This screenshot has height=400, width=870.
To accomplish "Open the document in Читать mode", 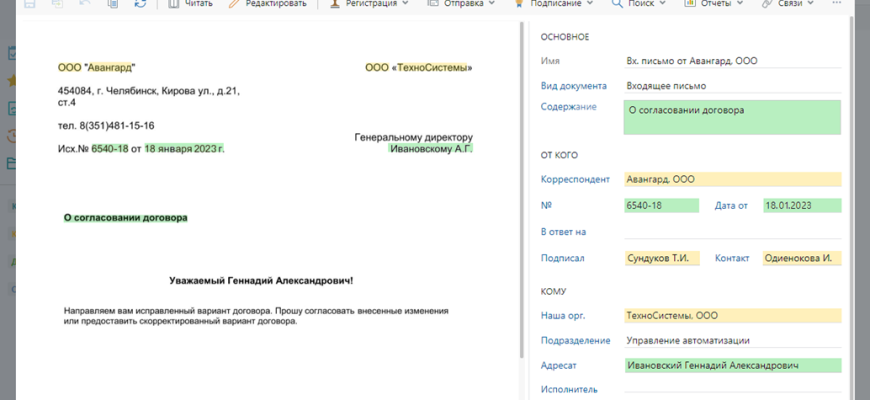I will [x=190, y=4].
